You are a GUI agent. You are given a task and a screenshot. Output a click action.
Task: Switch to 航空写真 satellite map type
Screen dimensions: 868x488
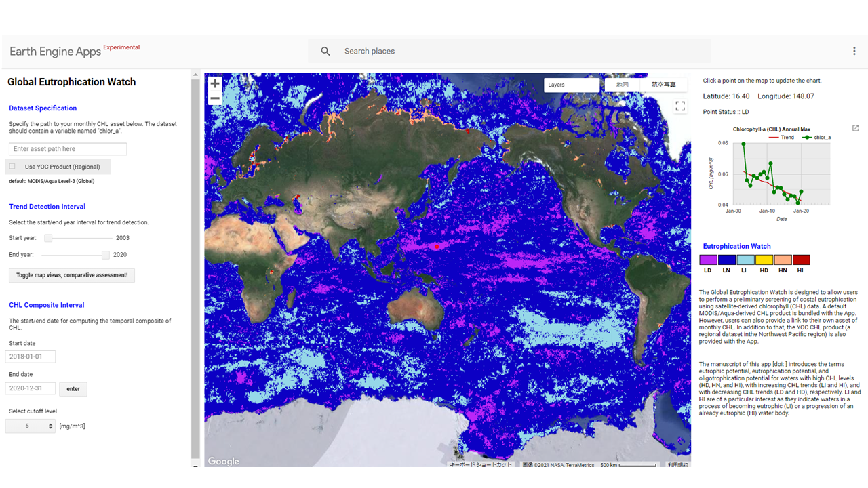point(663,85)
